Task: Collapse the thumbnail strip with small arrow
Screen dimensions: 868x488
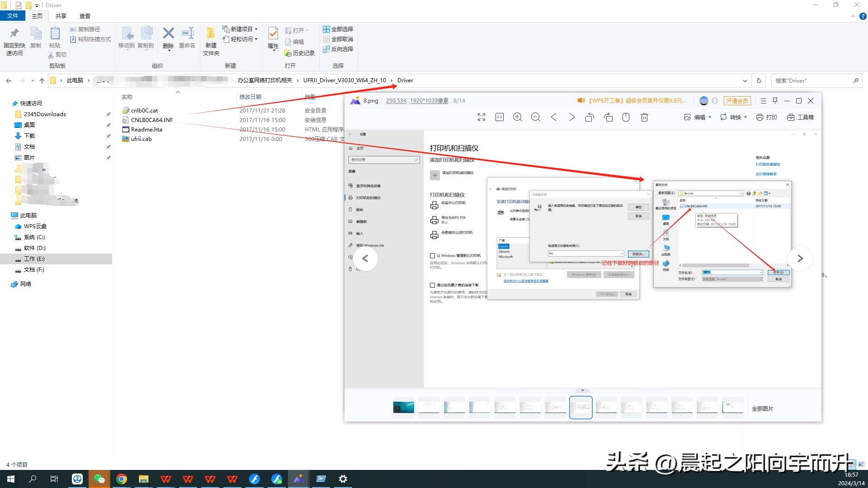Action: tap(583, 390)
